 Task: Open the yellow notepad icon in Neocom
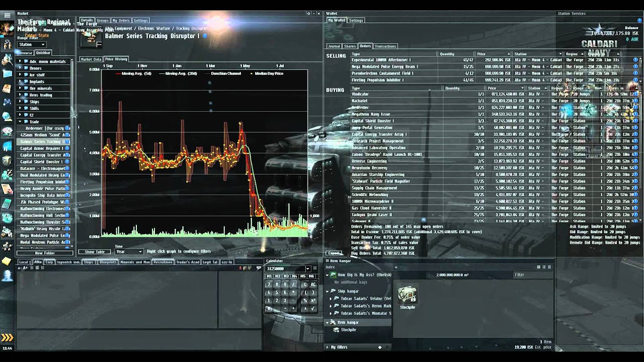click(x=7, y=261)
